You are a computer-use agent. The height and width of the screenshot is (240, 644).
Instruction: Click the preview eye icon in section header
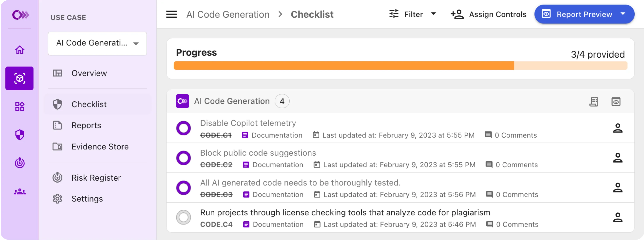point(616,102)
